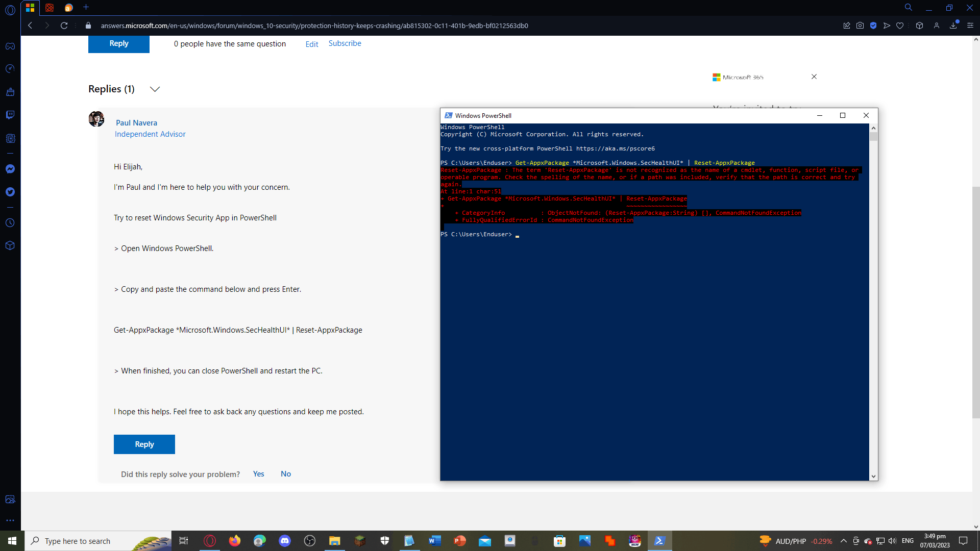Click the PowerShell window scrollbar thumb

click(873, 136)
